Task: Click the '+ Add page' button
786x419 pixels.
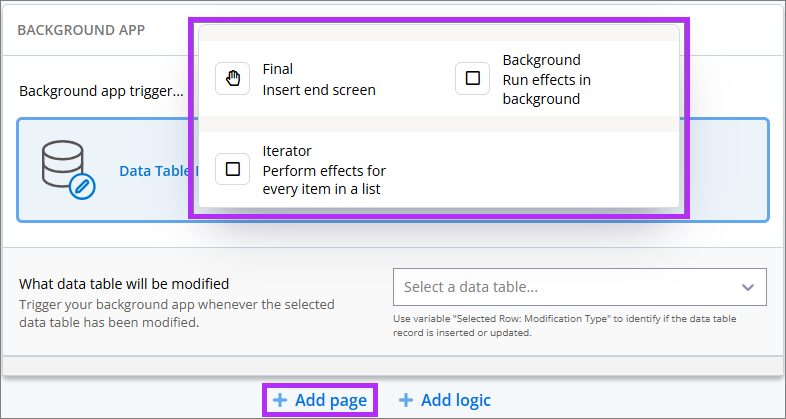Action: pos(320,400)
